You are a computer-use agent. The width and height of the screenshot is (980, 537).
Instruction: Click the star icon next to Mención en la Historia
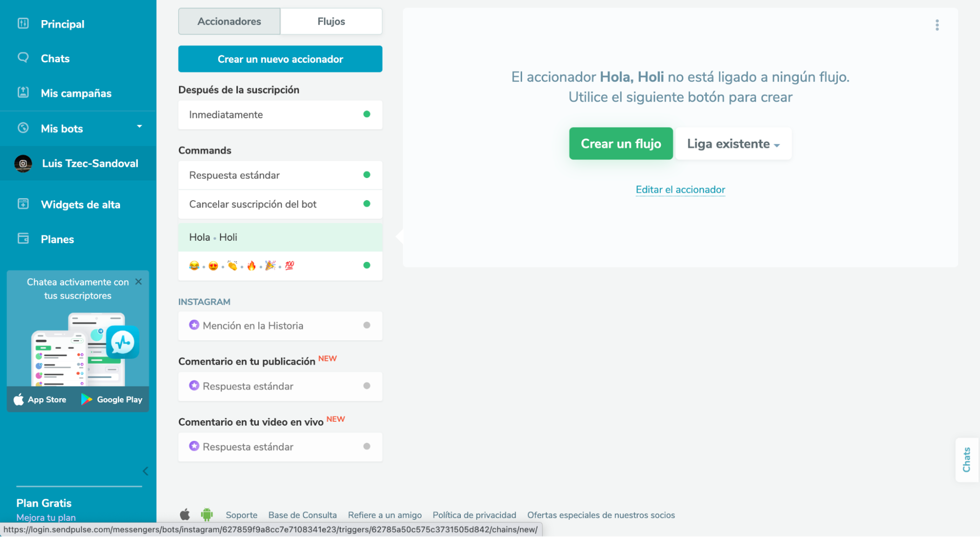point(194,325)
